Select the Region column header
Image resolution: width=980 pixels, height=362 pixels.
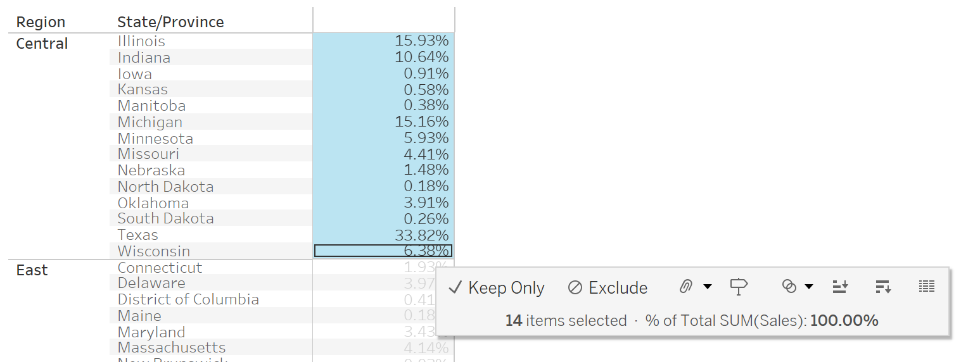[x=41, y=22]
